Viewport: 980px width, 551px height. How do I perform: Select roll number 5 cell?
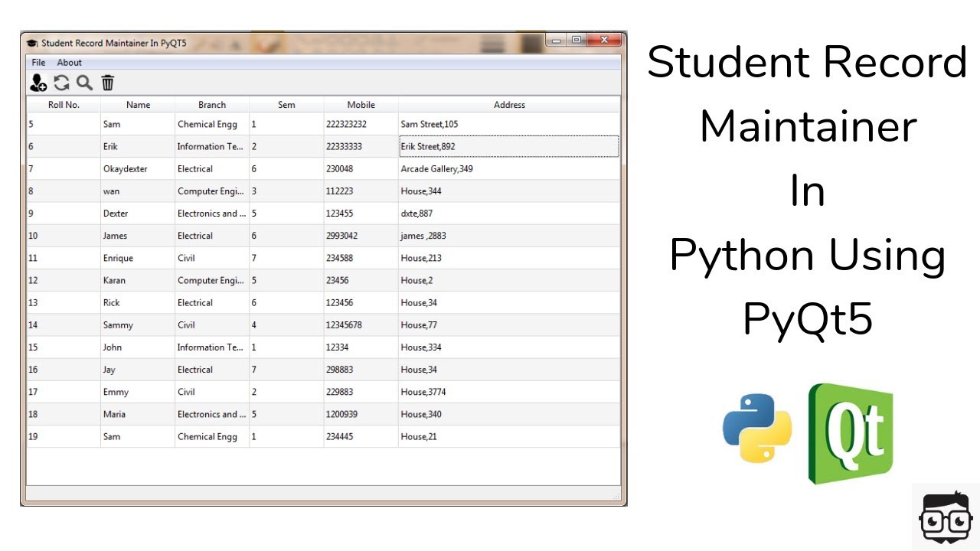[64, 124]
